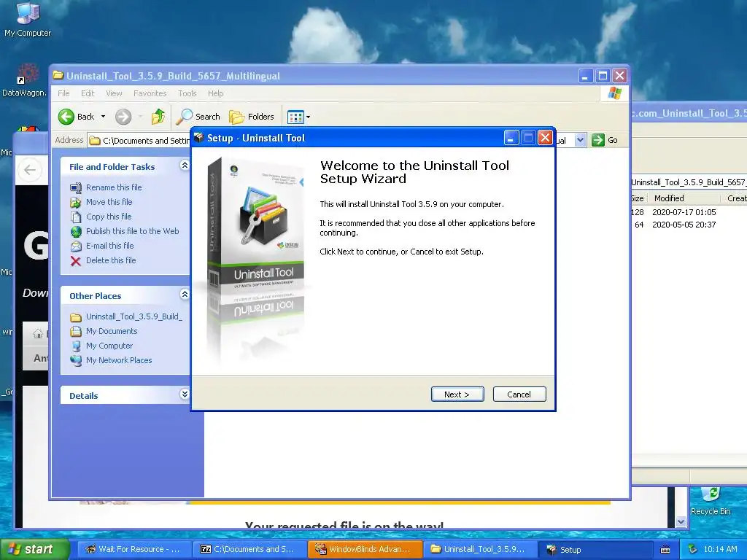The image size is (747, 560).
Task: Click the keyboard icon in system tray
Action: [665, 550]
